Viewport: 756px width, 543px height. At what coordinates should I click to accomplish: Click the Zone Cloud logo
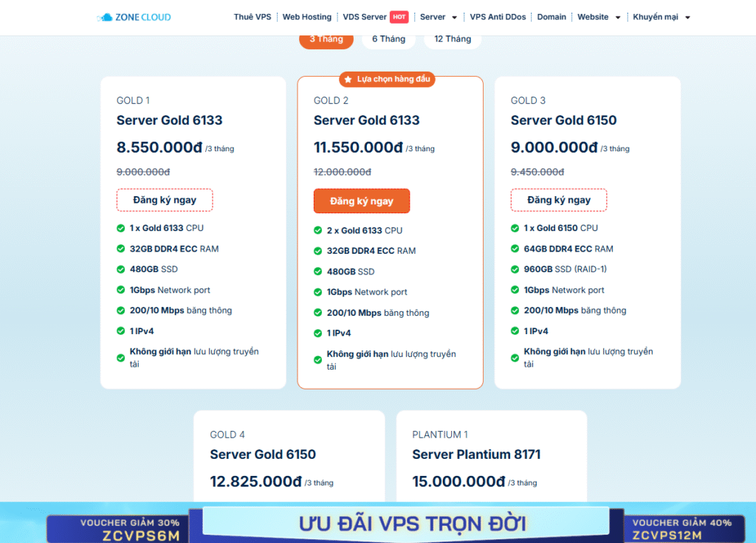tap(134, 17)
